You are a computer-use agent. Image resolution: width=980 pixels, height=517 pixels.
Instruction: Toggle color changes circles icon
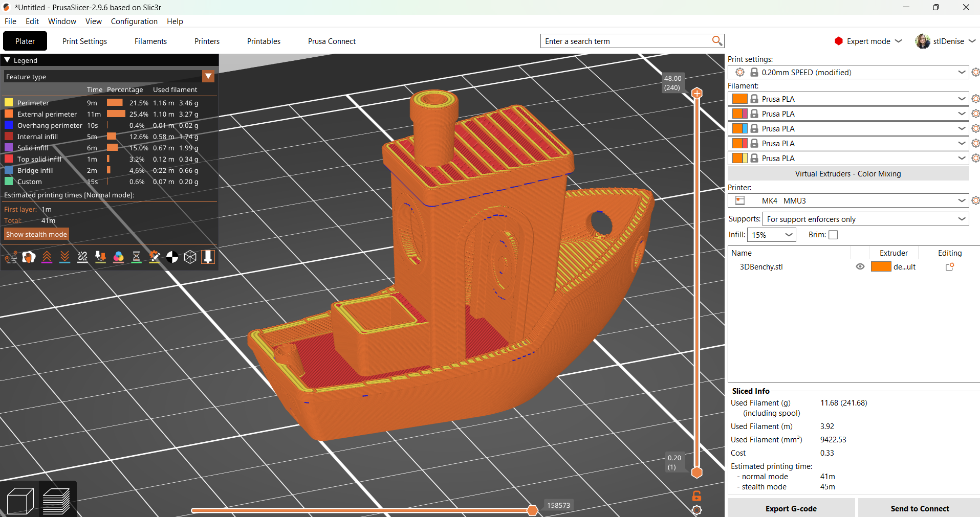118,257
